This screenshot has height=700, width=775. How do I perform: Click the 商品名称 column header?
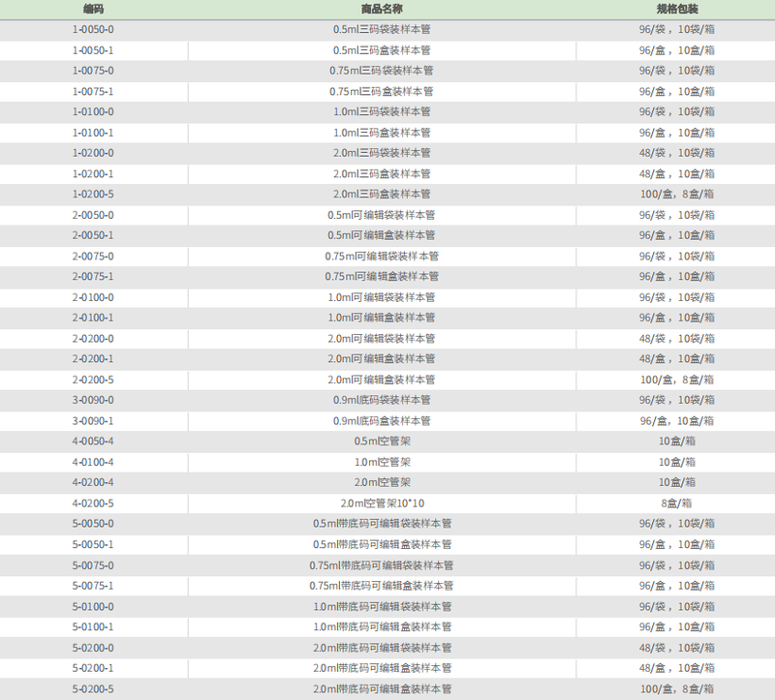coord(382,8)
